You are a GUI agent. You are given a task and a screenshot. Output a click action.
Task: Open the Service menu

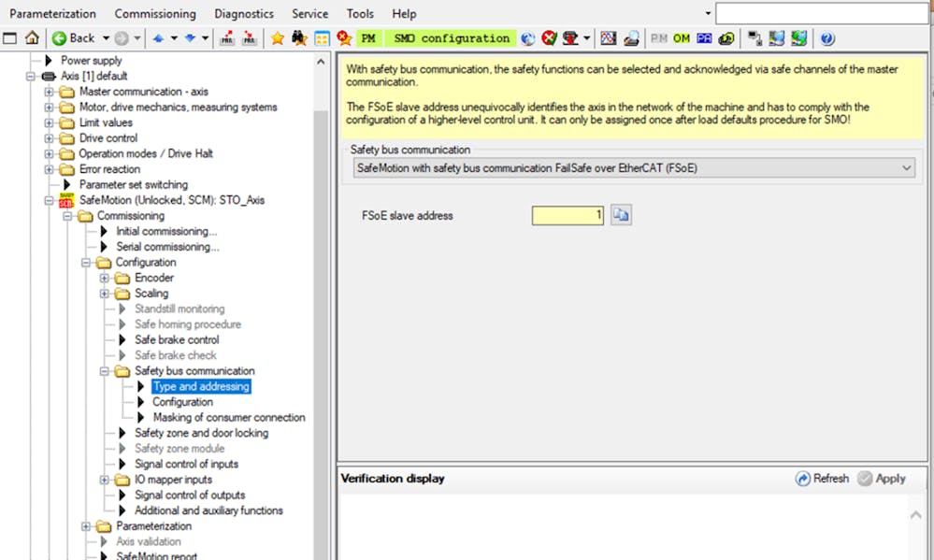(309, 13)
